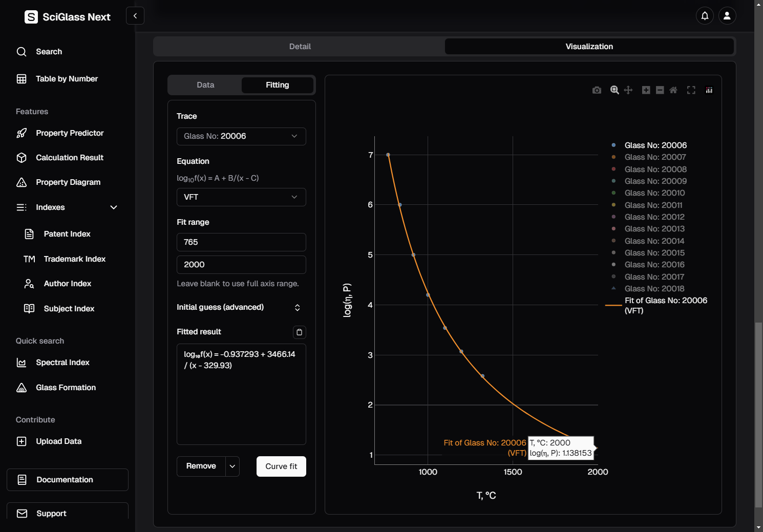The height and width of the screenshot is (532, 763).
Task: Click the Curve fit button
Action: pos(281,466)
